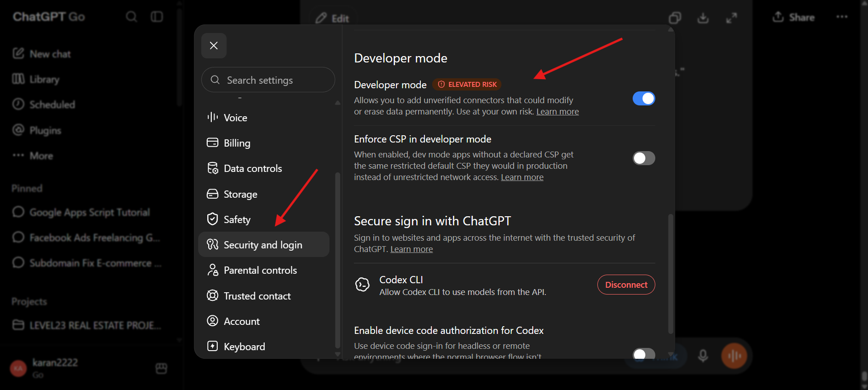The height and width of the screenshot is (390, 868).
Task: Enable Enforce CSP in developer mode toggle
Action: 644,158
